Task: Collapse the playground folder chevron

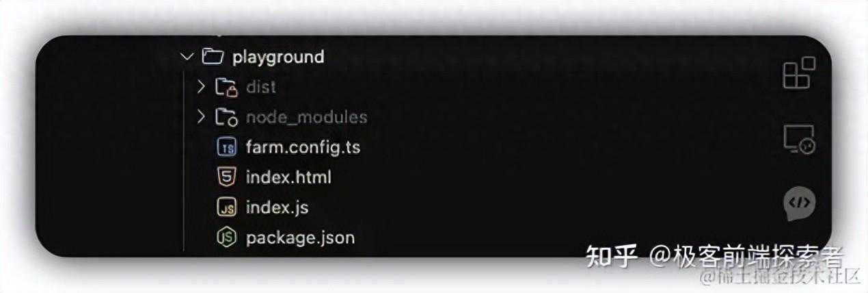Action: (x=188, y=57)
